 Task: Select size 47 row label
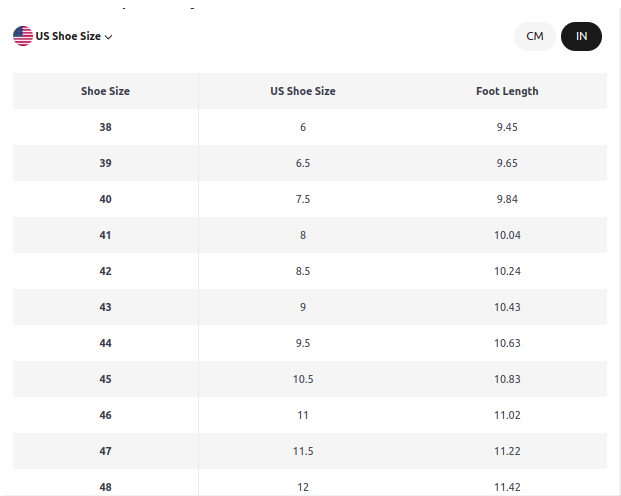(x=105, y=451)
